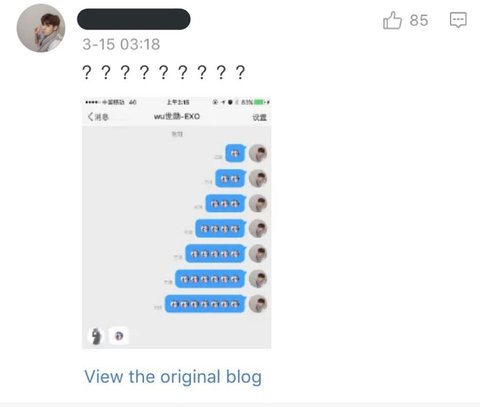Open the View the original blog link

point(173,377)
